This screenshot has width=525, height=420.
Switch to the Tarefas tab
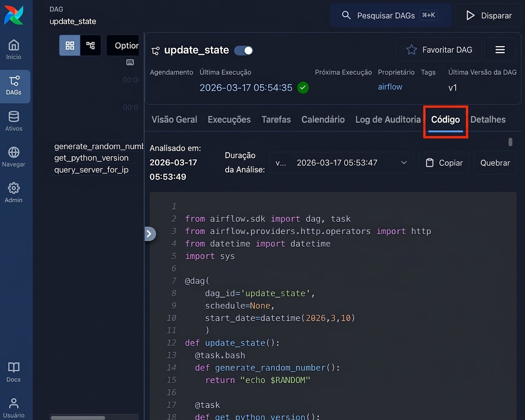(x=276, y=119)
